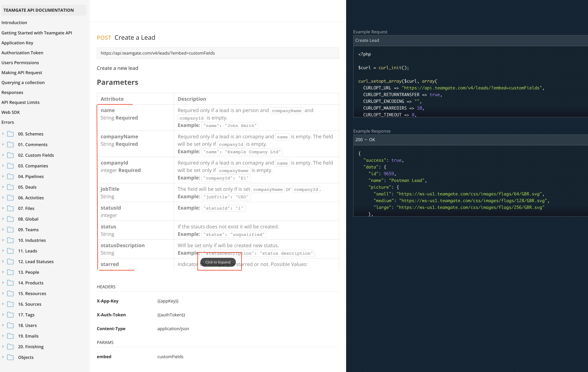Viewport: 588px width, 372px height.
Task: Open the Errors section
Action: [8, 122]
